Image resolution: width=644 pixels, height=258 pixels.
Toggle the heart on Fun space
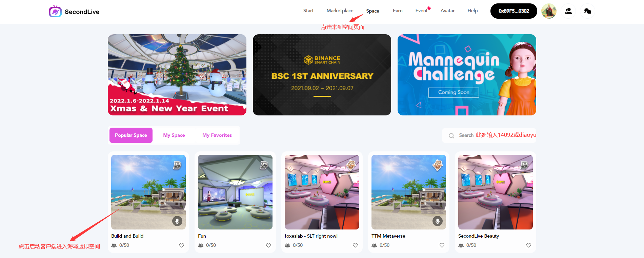pyautogui.click(x=268, y=245)
